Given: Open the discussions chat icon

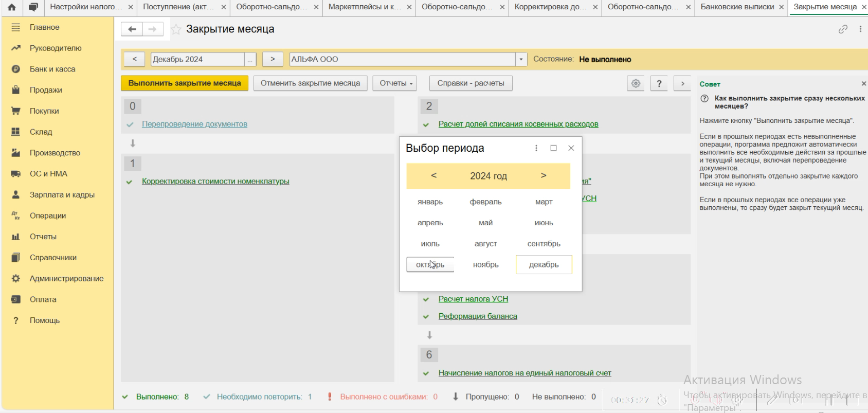Looking at the screenshot, I should [x=33, y=7].
